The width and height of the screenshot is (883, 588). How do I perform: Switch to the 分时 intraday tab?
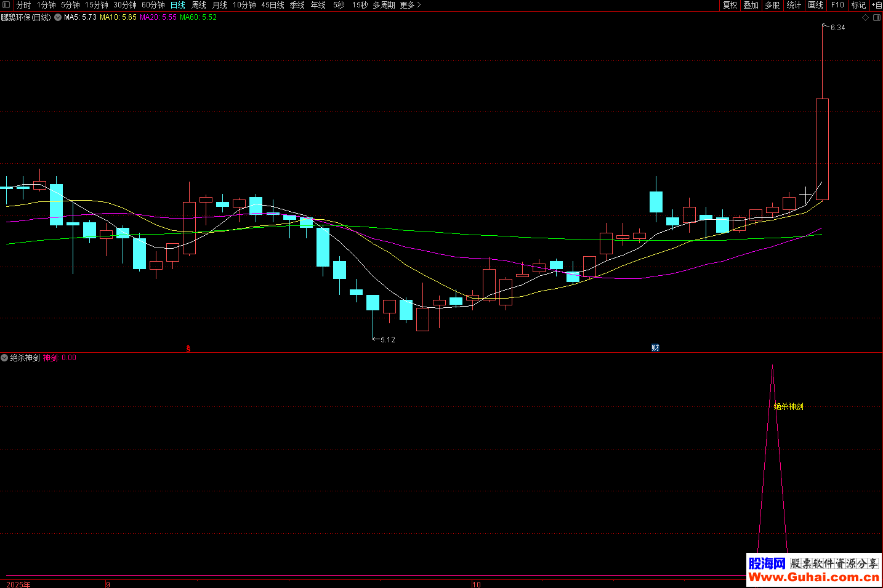pos(23,5)
